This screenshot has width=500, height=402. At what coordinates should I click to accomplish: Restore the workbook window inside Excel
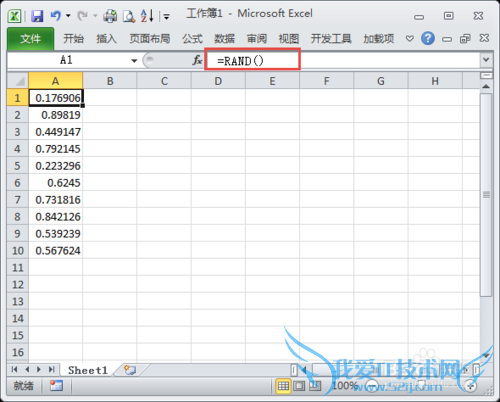[465, 39]
